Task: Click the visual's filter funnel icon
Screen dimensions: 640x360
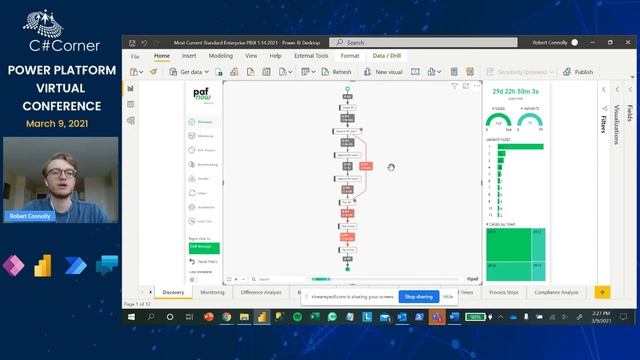Action: (x=454, y=86)
